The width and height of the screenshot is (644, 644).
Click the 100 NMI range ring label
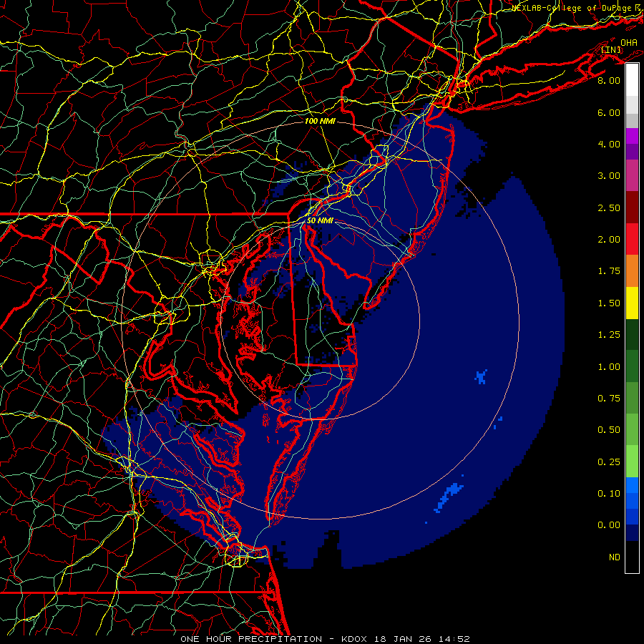(x=320, y=121)
